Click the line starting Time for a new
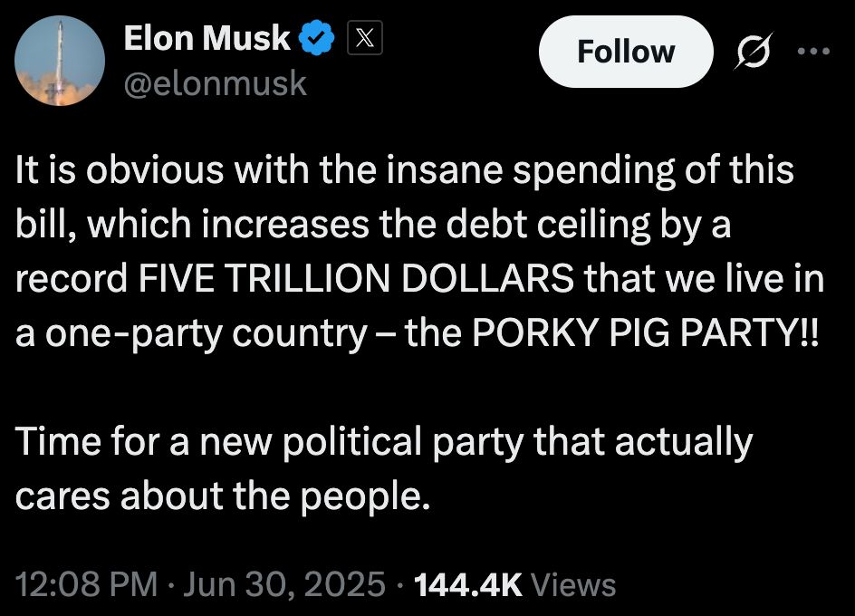Viewport: 855px width, 616px height. point(384,442)
